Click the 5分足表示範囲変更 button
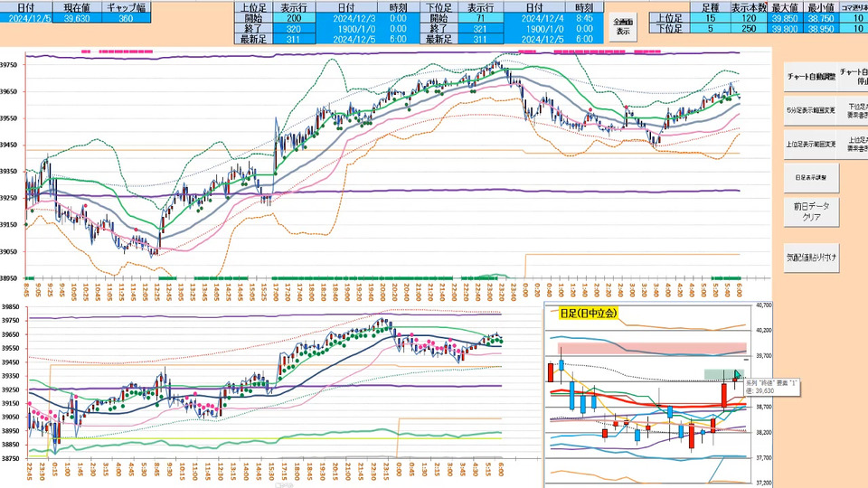 click(x=811, y=110)
